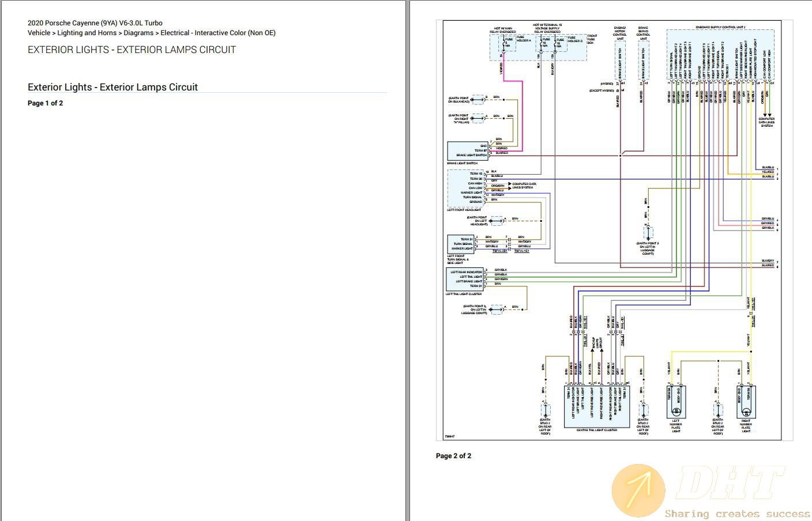Click the 'YEL/RED' wire label at right edge
Image resolution: width=812 pixels, height=521 pixels.
(x=768, y=172)
